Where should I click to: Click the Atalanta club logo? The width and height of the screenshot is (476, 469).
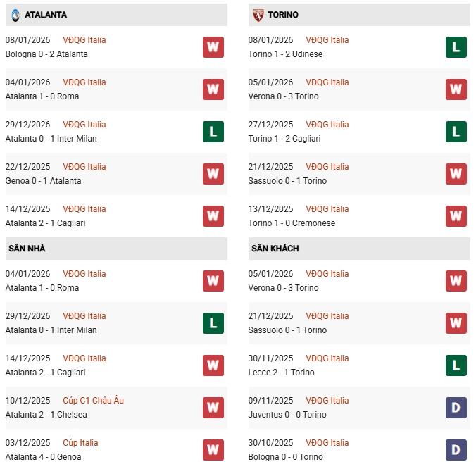[x=15, y=14]
